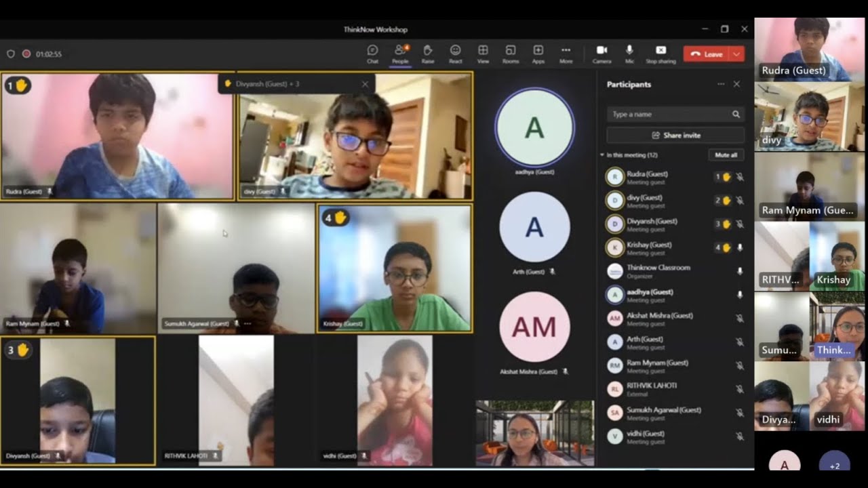
Task: Click the Share invite button
Action: (x=675, y=135)
